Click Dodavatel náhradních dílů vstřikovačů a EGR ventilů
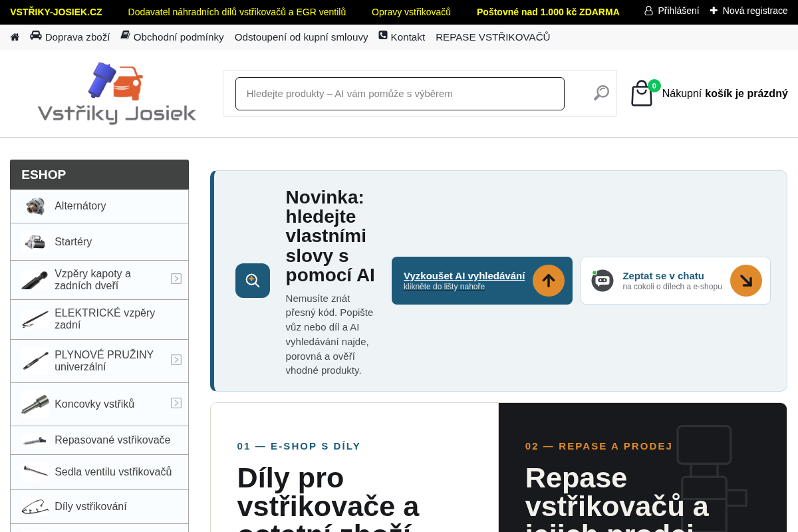The image size is (798, 532). [237, 12]
